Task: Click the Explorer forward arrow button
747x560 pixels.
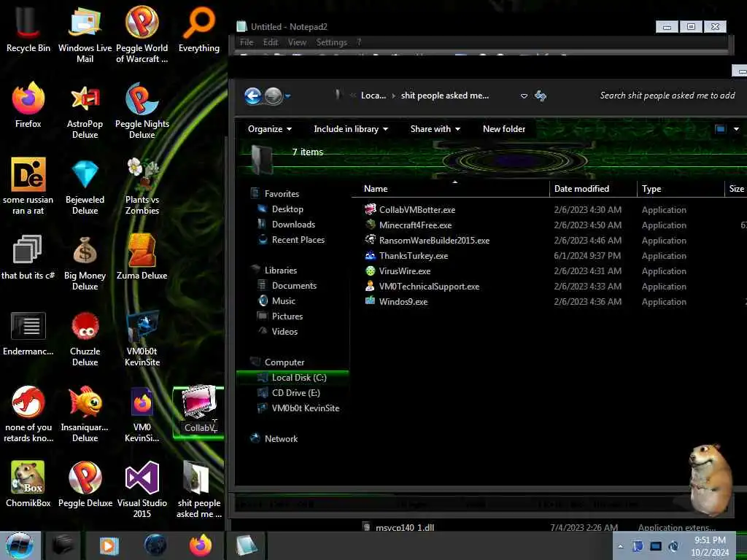Action: coord(273,96)
